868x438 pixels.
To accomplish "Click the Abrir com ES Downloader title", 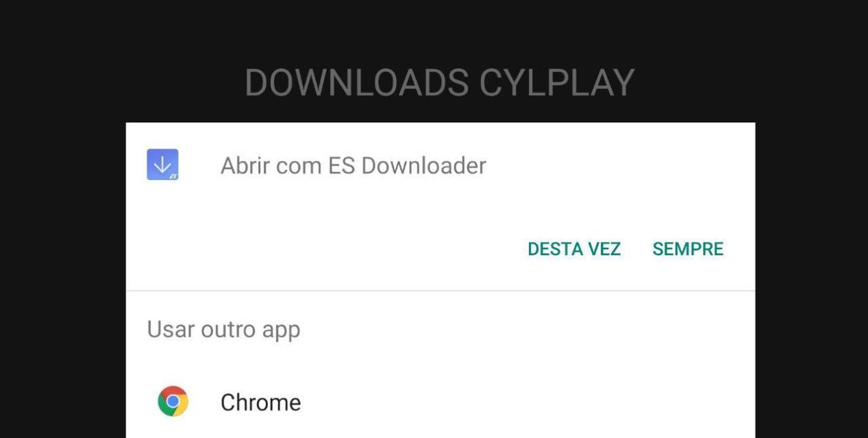I will pos(353,165).
